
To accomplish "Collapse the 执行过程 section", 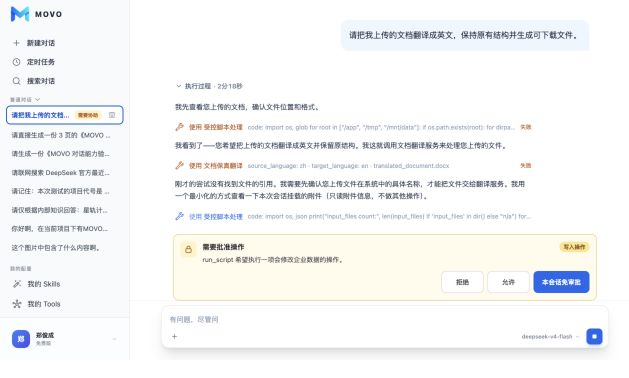I will pyautogui.click(x=209, y=86).
